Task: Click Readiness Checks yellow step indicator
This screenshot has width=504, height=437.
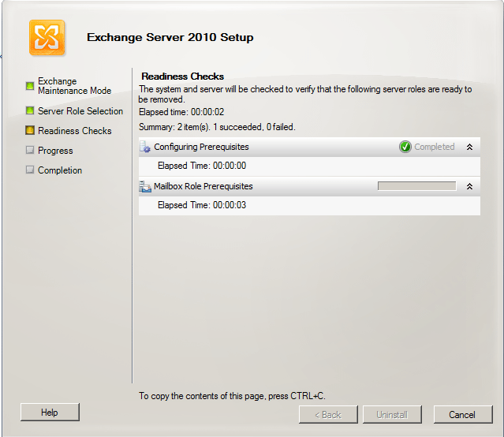Action: 30,130
